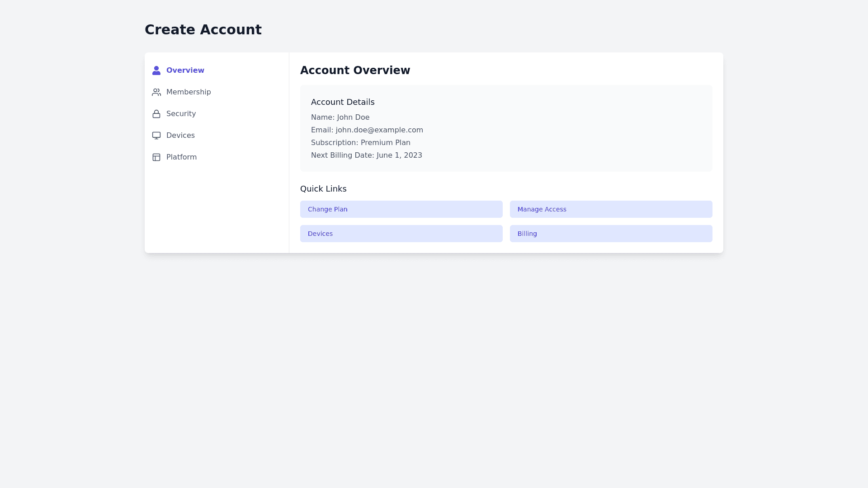868x488 pixels.
Task: Click the Subscription: Premium Plan text
Action: click(360, 143)
